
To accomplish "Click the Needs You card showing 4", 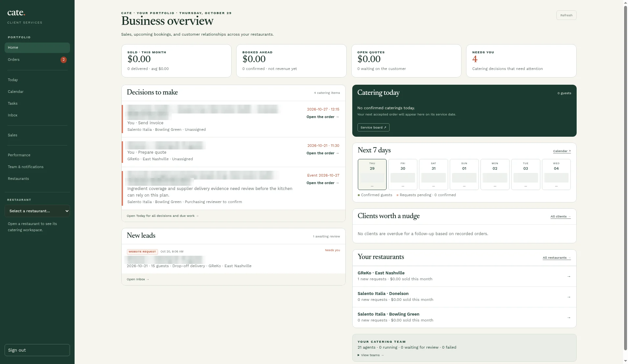I will [521, 61].
